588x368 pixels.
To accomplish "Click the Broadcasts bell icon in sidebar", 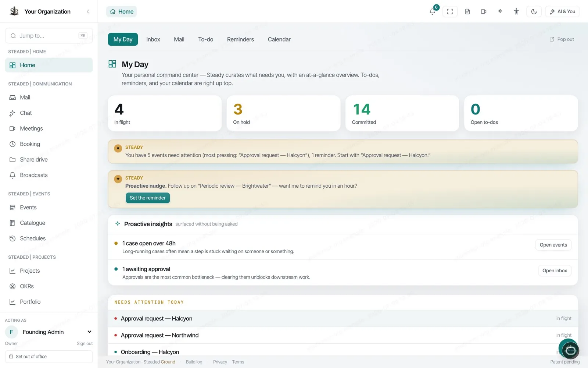I will 12,175.
